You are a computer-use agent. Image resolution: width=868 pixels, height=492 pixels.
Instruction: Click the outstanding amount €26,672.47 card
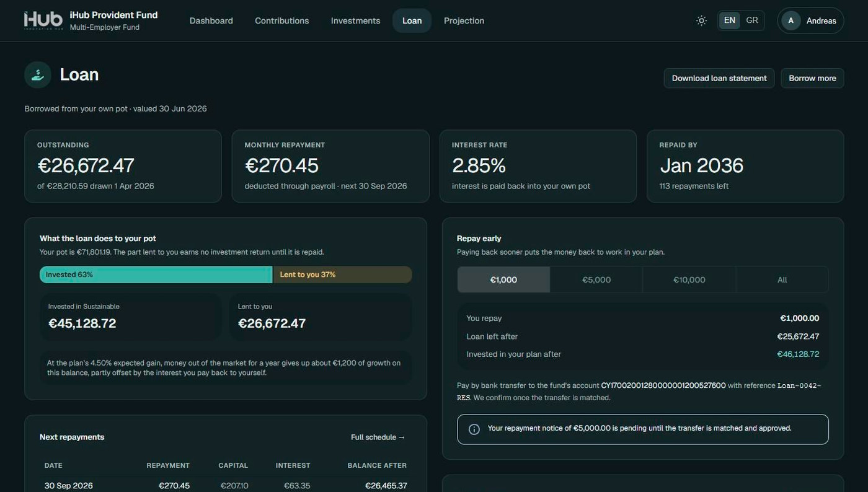(123, 166)
